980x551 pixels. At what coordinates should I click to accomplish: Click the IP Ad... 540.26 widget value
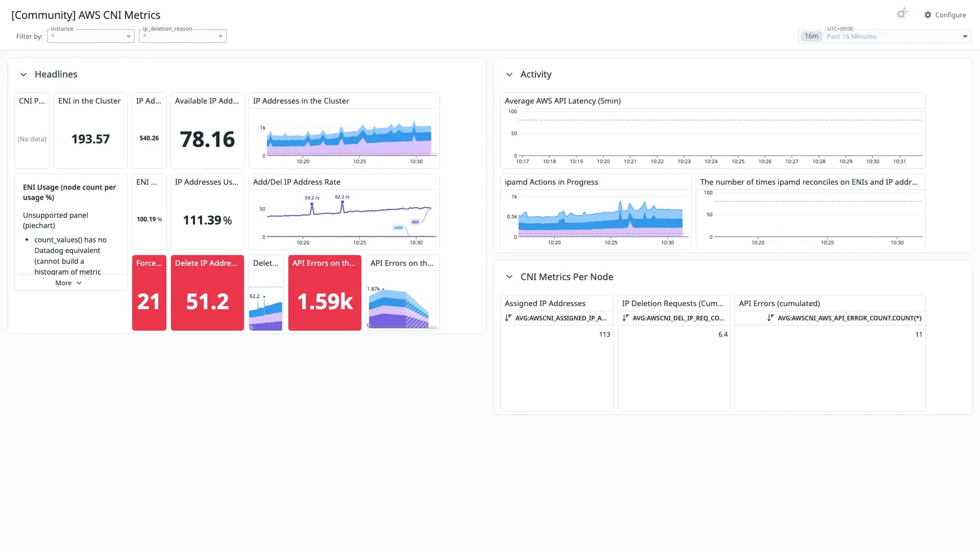[149, 138]
